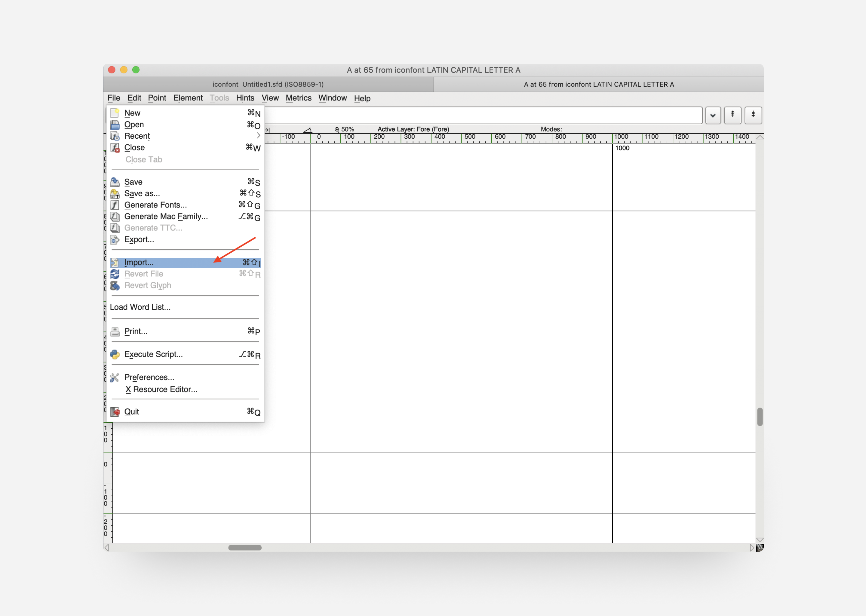Click the Save as icon

115,193
